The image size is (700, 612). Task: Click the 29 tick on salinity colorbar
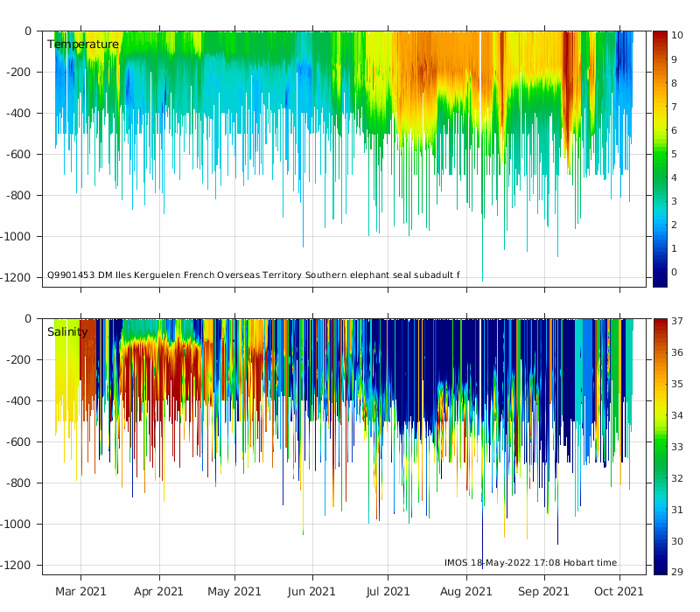[x=676, y=572]
